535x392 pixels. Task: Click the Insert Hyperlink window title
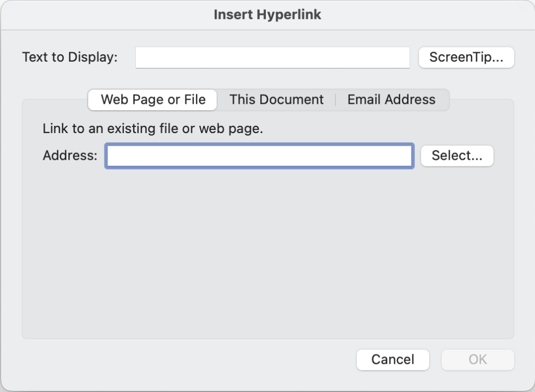tap(267, 15)
